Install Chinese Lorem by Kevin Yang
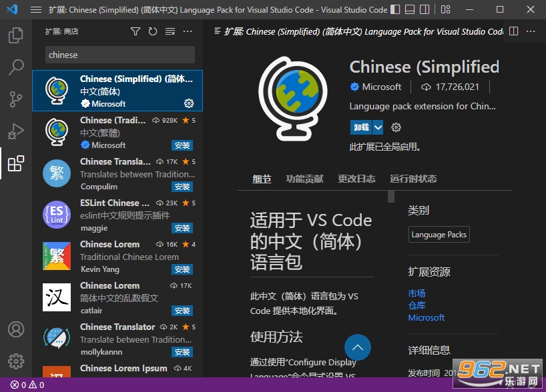Viewport: 546px width, 392px height. point(182,269)
